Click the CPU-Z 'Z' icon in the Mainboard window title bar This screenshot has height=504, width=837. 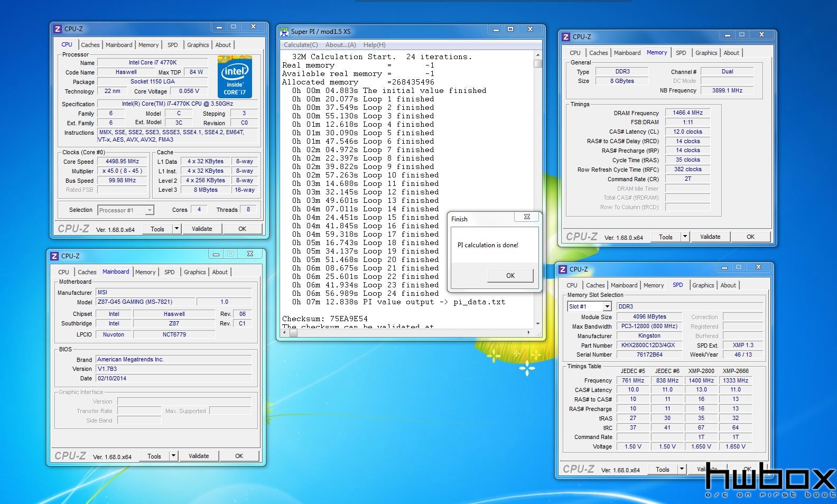pos(54,256)
